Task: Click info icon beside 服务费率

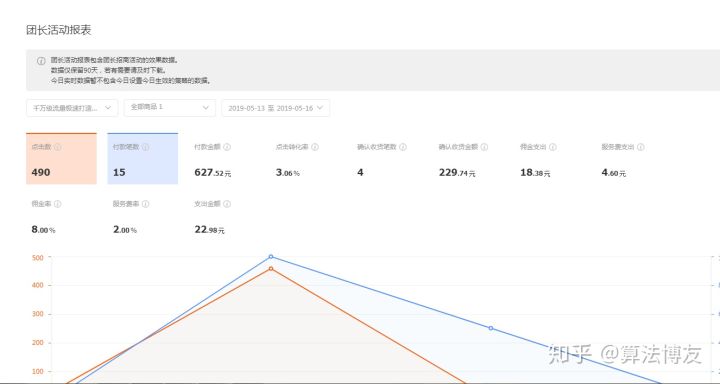Action: tap(145, 204)
